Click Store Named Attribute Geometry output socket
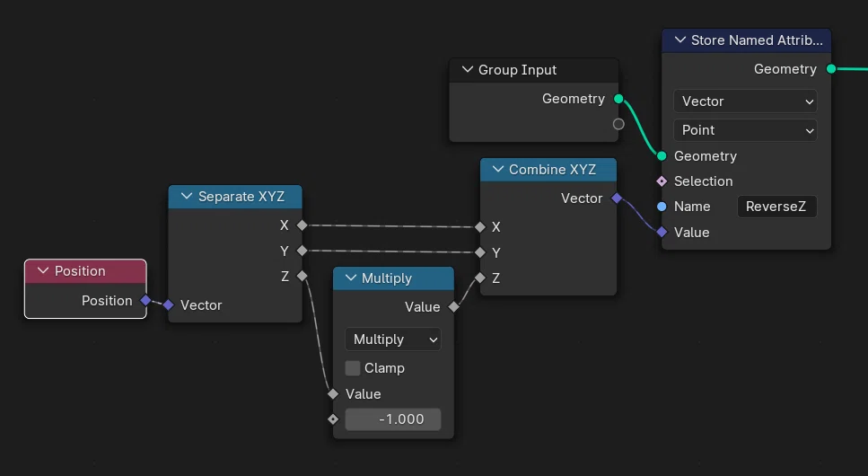 831,69
